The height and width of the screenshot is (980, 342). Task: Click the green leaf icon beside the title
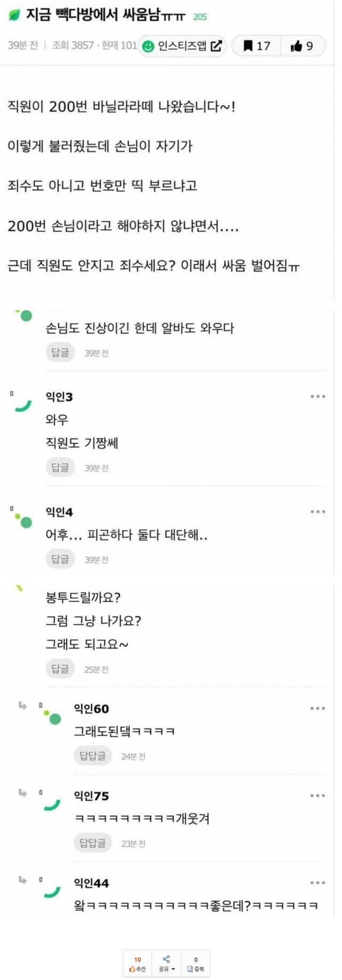(14, 16)
